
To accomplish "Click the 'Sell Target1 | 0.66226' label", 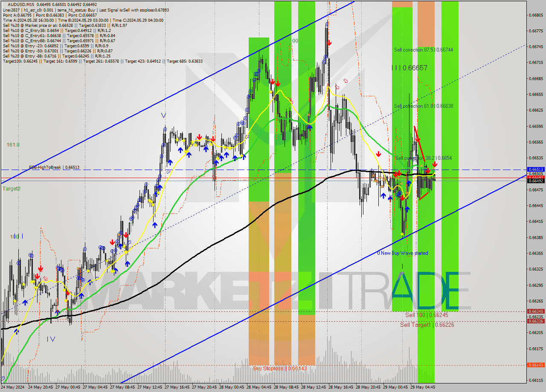I will [x=427, y=325].
